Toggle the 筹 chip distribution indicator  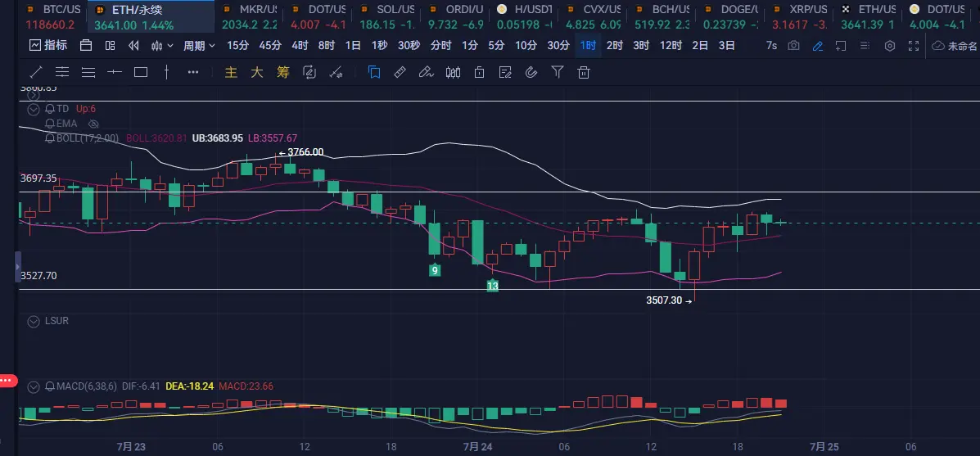(283, 72)
